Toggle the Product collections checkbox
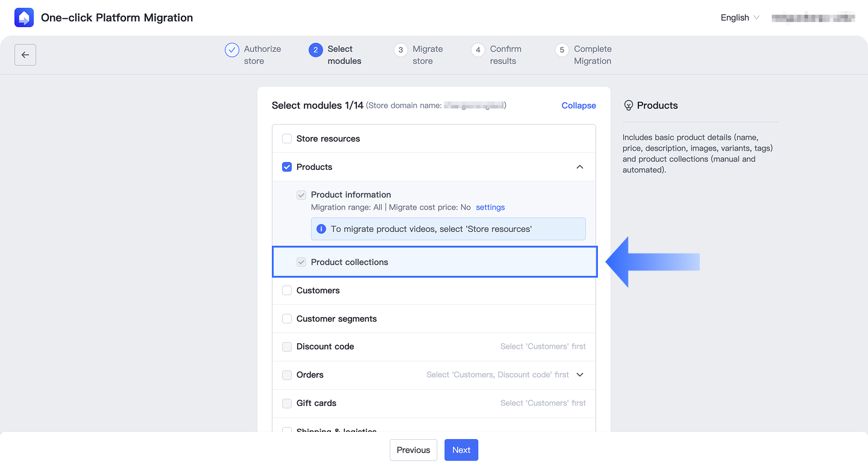The height and width of the screenshot is (468, 868). (301, 262)
